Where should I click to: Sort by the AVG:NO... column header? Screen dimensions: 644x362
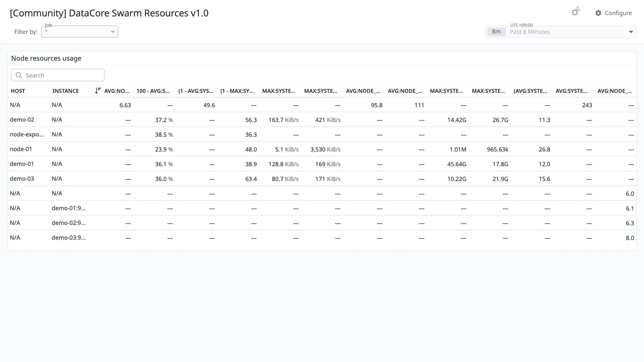(x=117, y=91)
